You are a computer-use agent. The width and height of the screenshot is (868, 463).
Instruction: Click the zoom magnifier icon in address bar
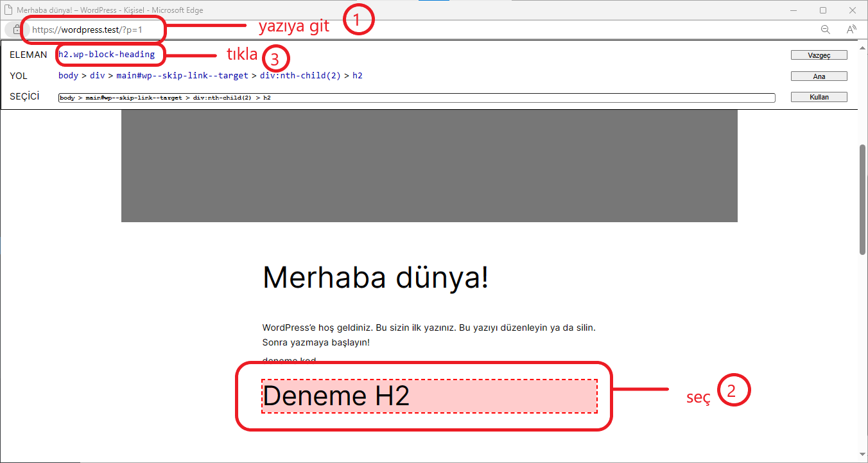pyautogui.click(x=826, y=30)
